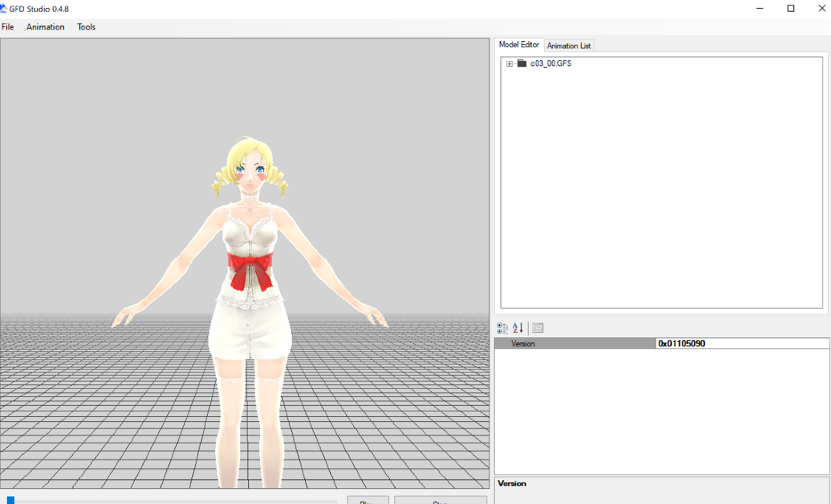Image resolution: width=831 pixels, height=504 pixels.
Task: Sort properties alphabetically
Action: tap(518, 328)
